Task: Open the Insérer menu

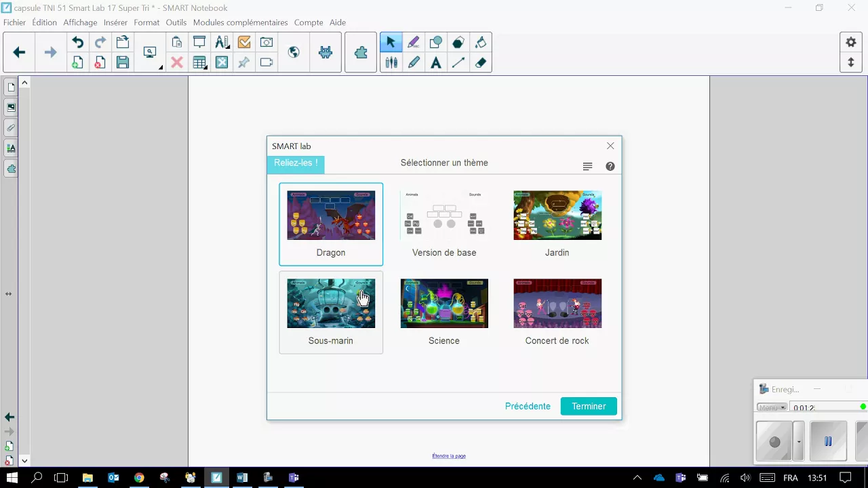Action: (x=115, y=22)
